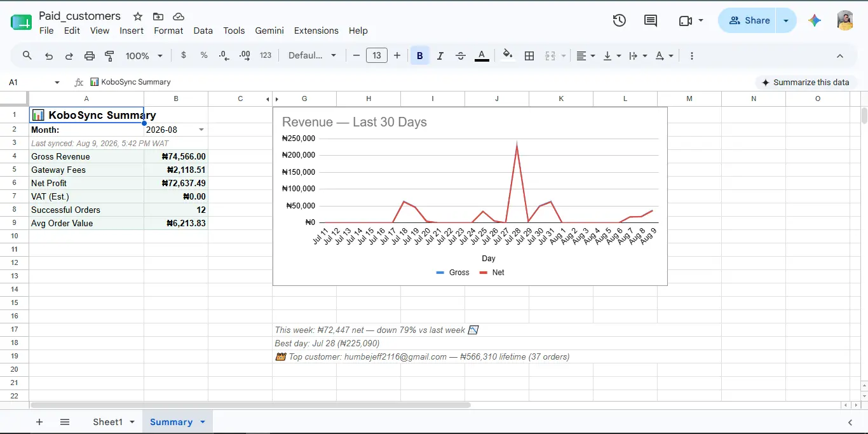The width and height of the screenshot is (868, 434).
Task: Print the spreadsheet
Action: [90, 56]
